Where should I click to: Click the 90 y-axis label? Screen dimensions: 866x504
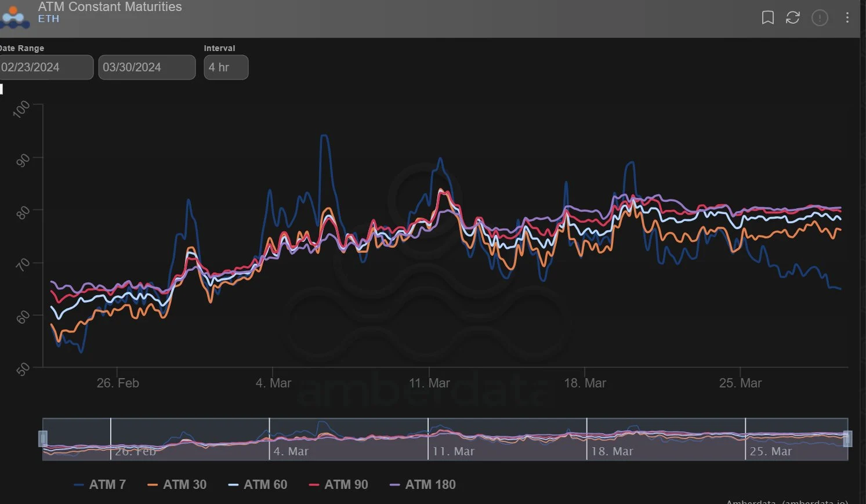point(23,161)
